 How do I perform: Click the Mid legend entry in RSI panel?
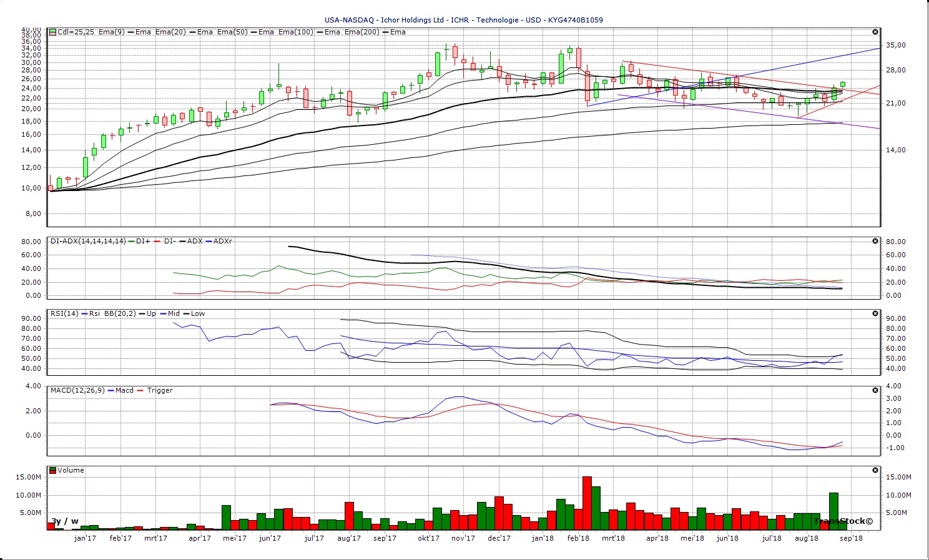click(170, 313)
